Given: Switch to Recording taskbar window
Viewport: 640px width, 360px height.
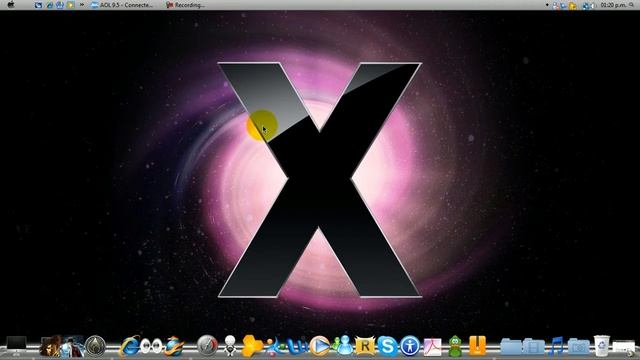Looking at the screenshot, I should point(185,5).
